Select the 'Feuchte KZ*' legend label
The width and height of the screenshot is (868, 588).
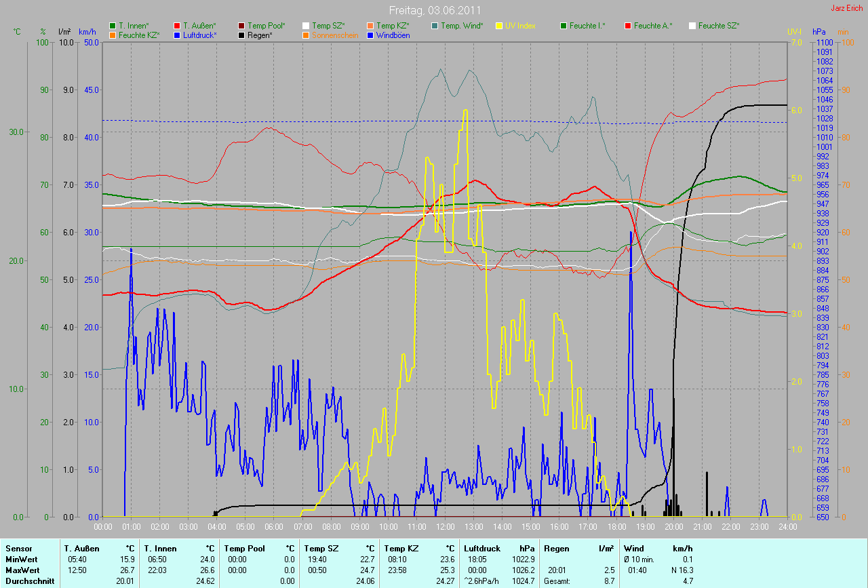[x=139, y=35]
